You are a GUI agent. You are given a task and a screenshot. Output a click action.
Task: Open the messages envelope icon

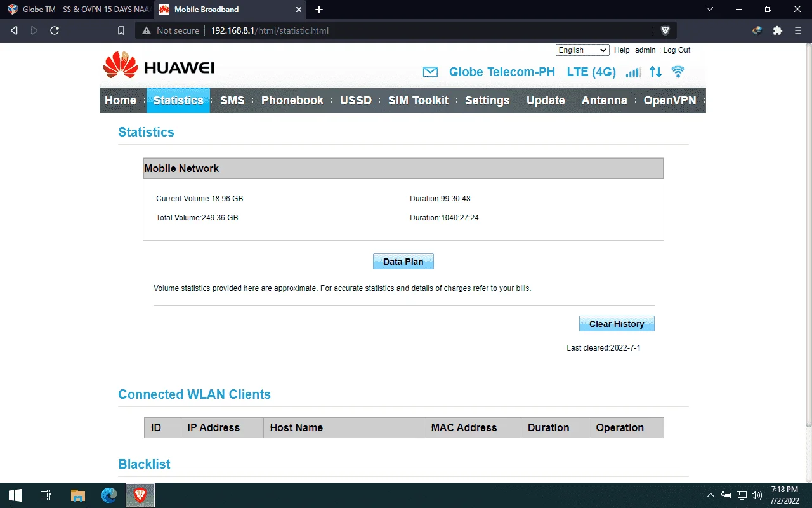pyautogui.click(x=430, y=72)
